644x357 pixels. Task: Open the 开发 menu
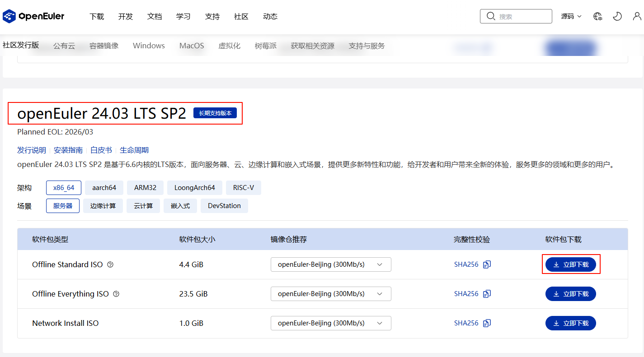tap(126, 17)
